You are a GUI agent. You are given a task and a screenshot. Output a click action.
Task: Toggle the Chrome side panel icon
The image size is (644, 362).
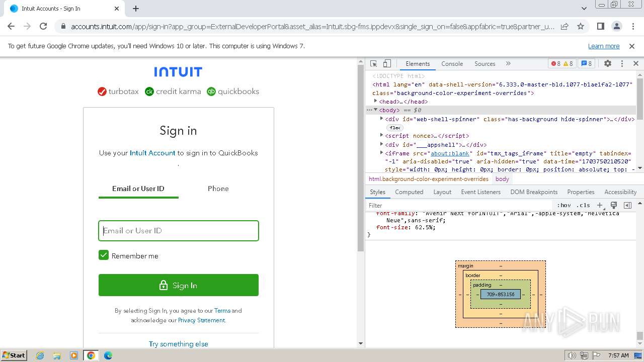pos(601,26)
